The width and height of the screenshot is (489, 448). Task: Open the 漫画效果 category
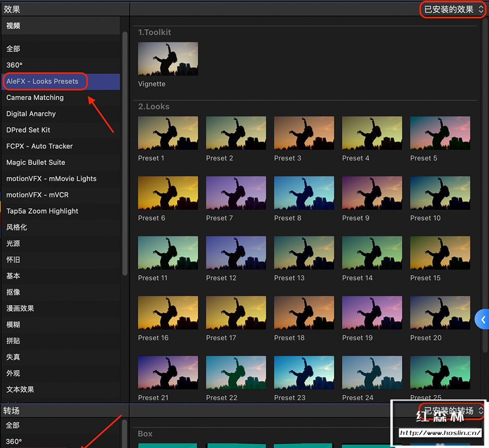click(x=61, y=308)
